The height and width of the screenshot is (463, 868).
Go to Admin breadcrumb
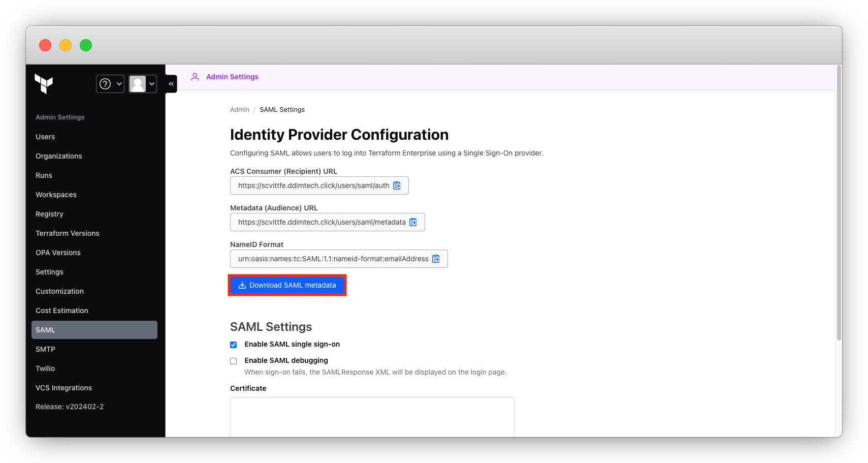[240, 109]
